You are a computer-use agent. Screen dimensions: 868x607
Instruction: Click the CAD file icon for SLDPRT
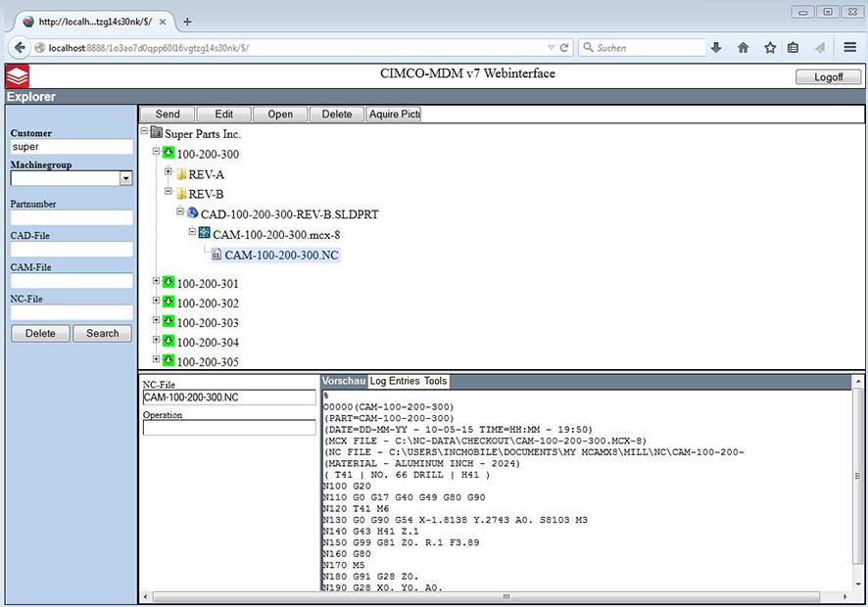pos(193,213)
